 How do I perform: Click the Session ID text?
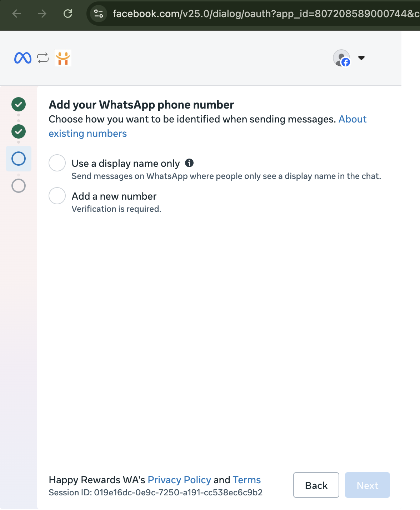[156, 492]
